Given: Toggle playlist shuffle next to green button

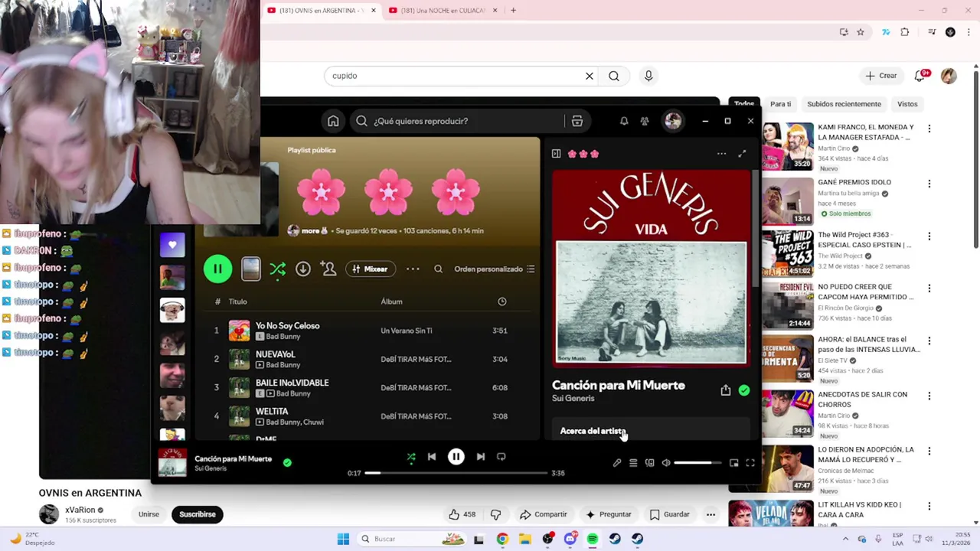Looking at the screenshot, I should 277,269.
